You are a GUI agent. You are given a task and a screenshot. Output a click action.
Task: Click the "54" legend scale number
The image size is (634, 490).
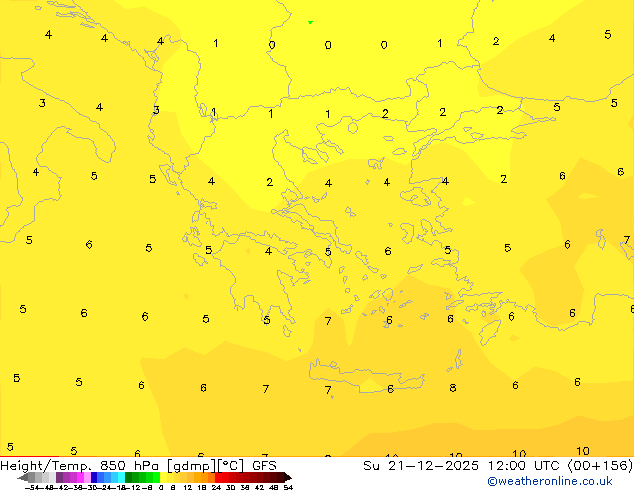click(x=288, y=488)
